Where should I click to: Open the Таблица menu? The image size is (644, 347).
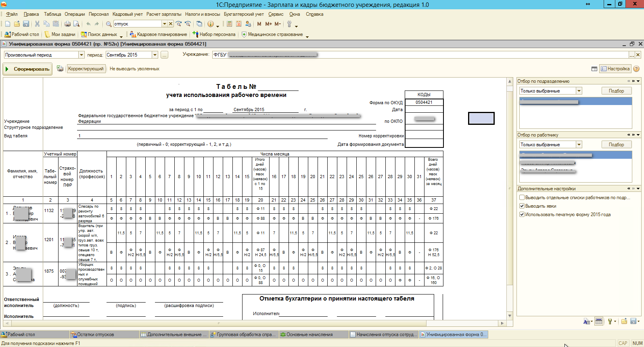click(52, 14)
